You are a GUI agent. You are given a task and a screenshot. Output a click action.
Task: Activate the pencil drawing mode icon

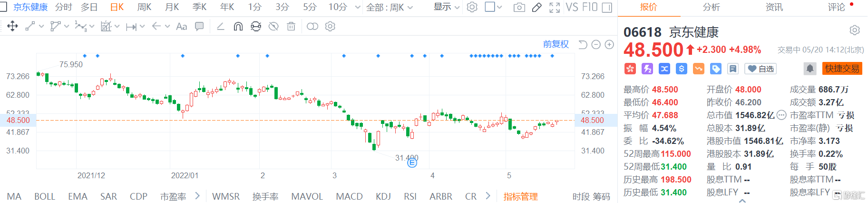coord(536,7)
